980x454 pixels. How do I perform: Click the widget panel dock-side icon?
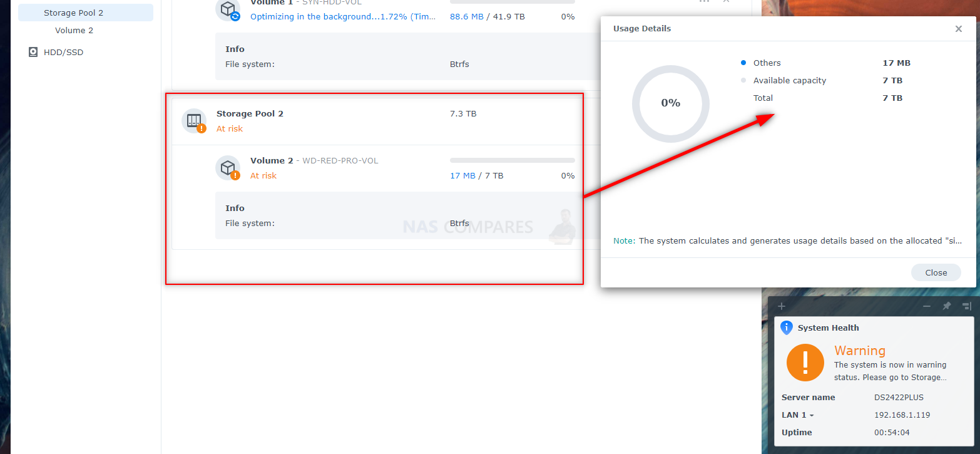pos(966,306)
